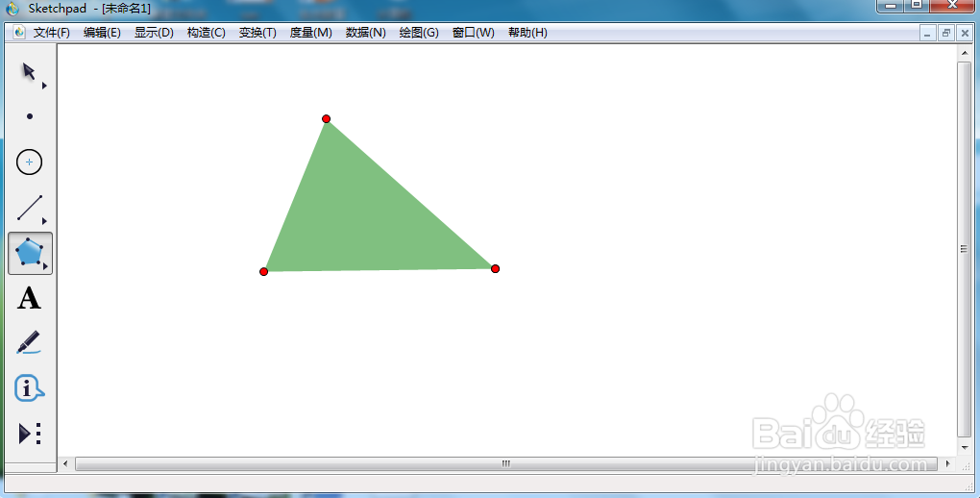Expand Polygon tool flyout triangle

tap(45, 266)
